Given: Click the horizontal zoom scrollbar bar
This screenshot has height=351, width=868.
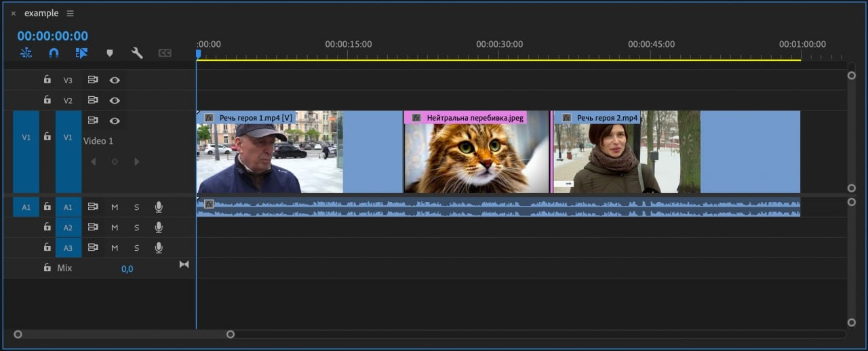Looking at the screenshot, I should [124, 334].
